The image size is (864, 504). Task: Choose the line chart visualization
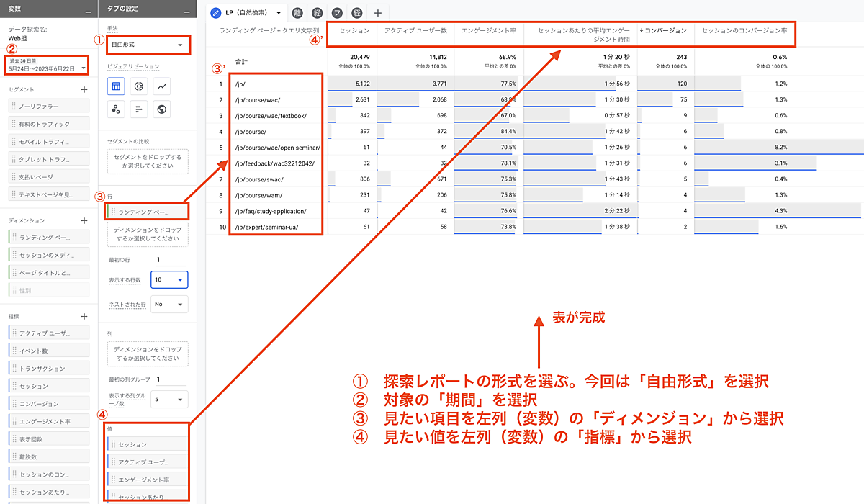click(x=163, y=86)
